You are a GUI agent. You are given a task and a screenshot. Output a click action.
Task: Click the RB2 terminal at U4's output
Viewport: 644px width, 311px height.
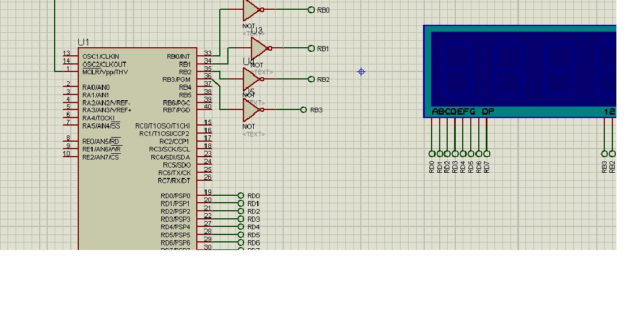(x=311, y=79)
